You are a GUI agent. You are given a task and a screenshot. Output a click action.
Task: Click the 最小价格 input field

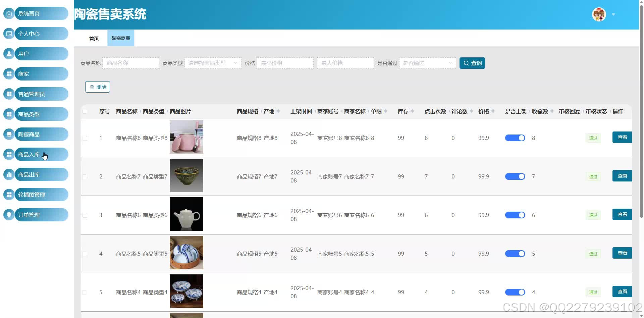click(285, 63)
